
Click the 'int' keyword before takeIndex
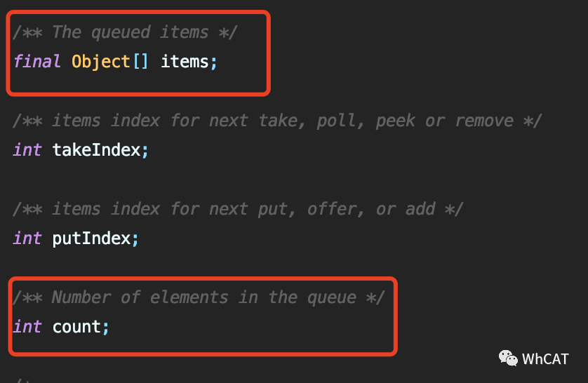tap(27, 150)
